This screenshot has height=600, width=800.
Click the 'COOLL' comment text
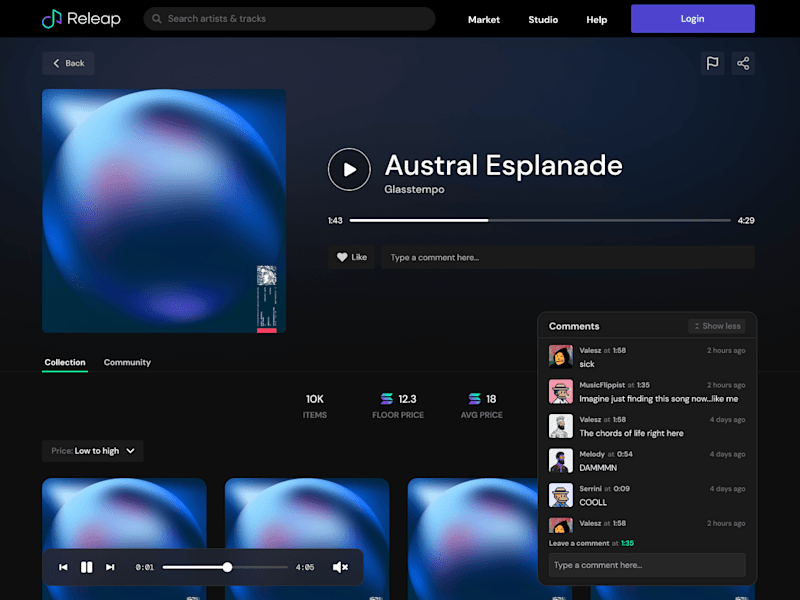[593, 503]
